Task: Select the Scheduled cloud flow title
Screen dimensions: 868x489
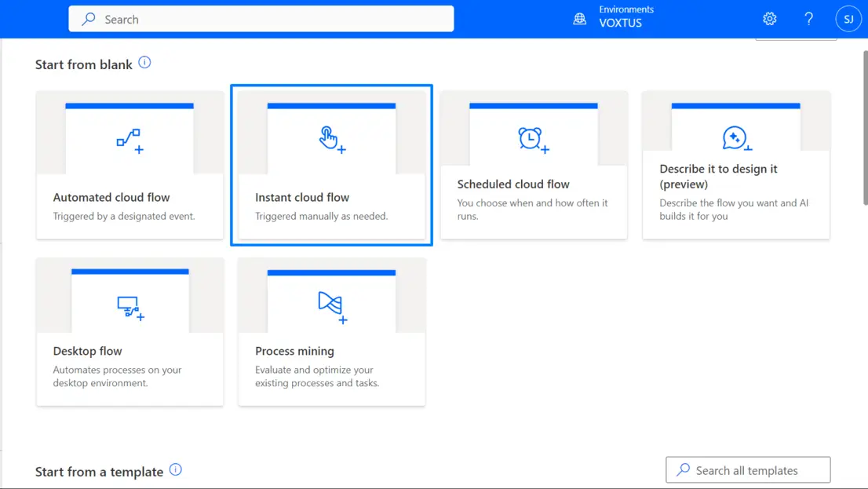Action: click(513, 184)
